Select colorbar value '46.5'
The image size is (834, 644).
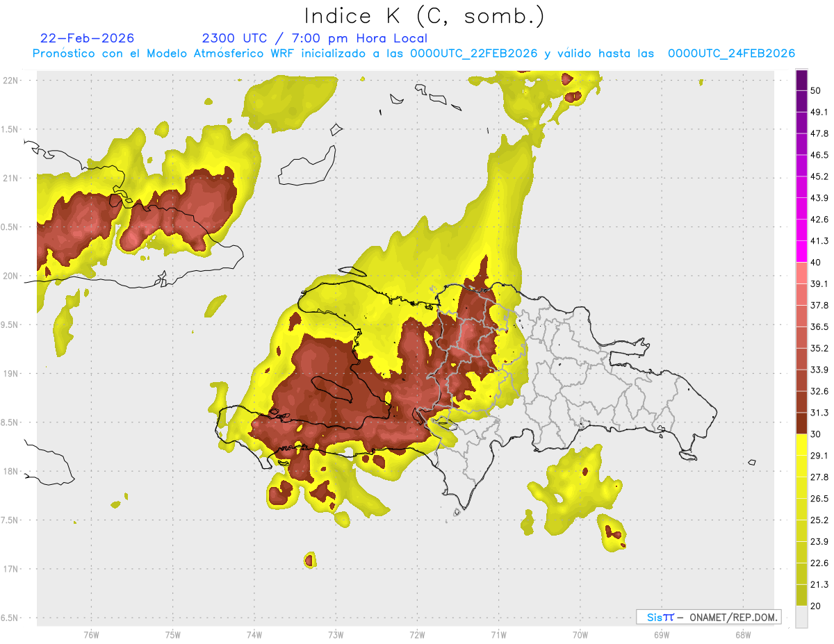pyautogui.click(x=819, y=155)
